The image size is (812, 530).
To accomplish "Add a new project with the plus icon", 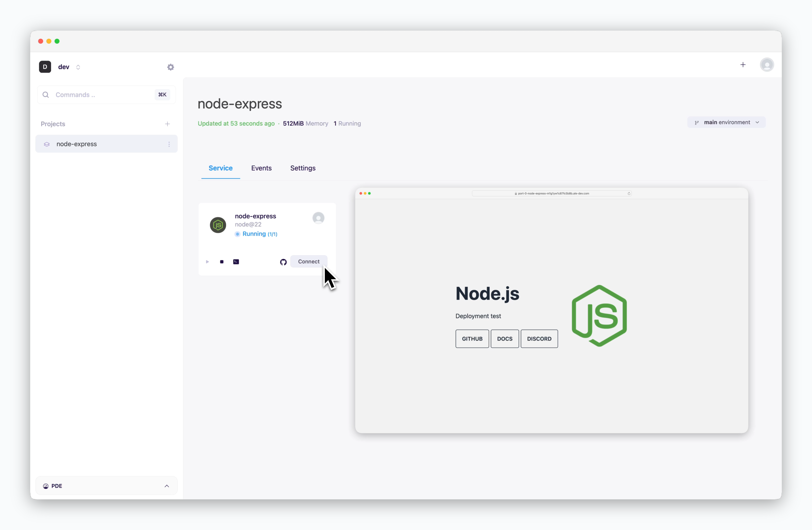I will click(167, 124).
